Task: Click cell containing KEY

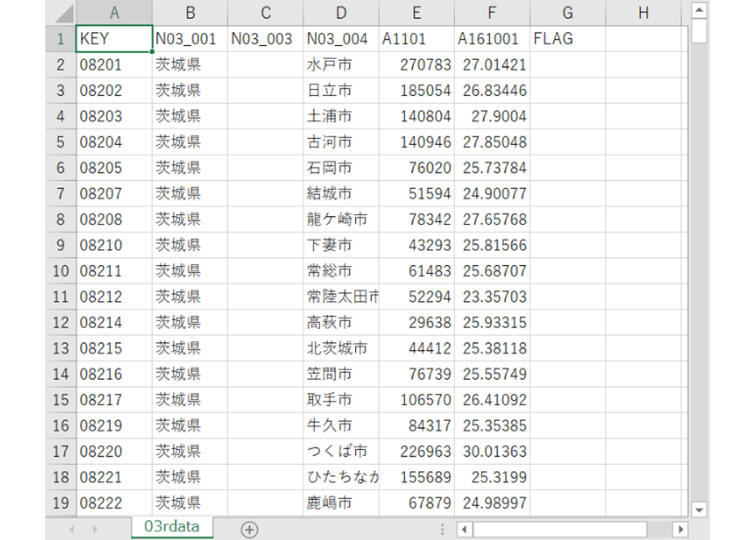Action: (115, 38)
